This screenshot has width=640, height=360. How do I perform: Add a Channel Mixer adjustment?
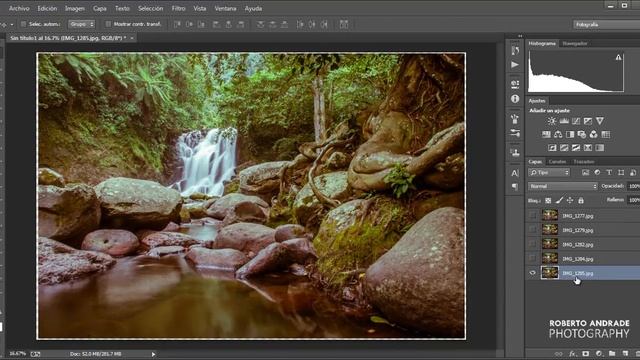pos(593,134)
